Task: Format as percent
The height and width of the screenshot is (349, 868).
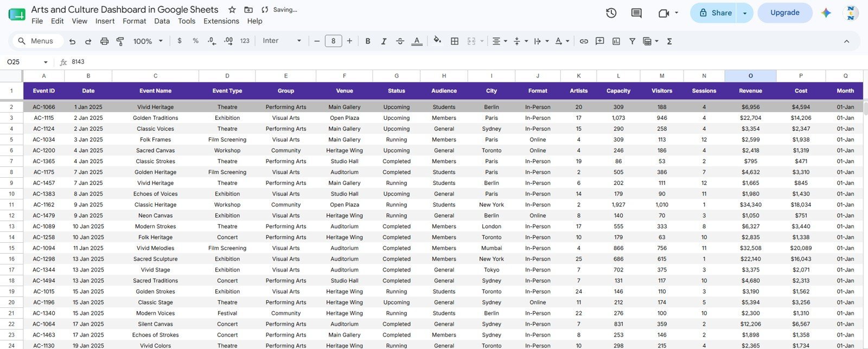Action: coord(195,41)
